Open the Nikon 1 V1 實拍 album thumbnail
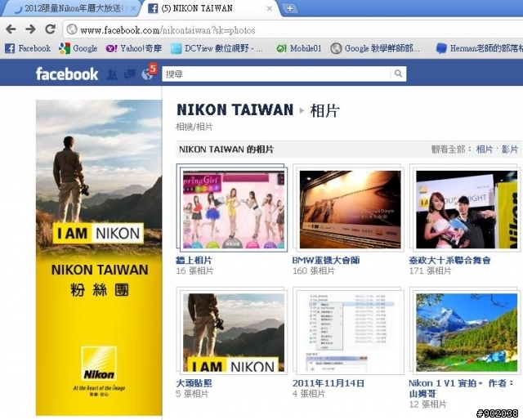523x420 pixels. coord(466,331)
